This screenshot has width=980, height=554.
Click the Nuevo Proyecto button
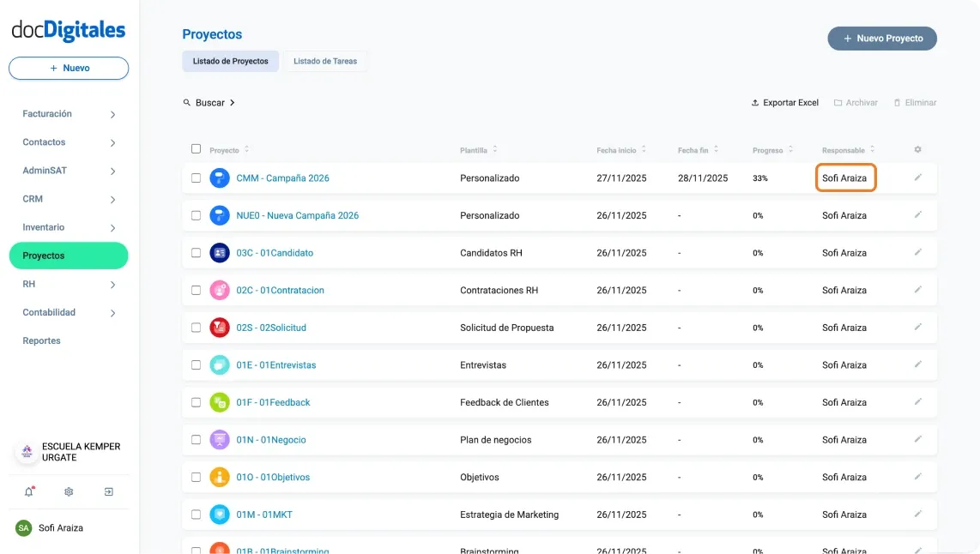click(x=881, y=39)
